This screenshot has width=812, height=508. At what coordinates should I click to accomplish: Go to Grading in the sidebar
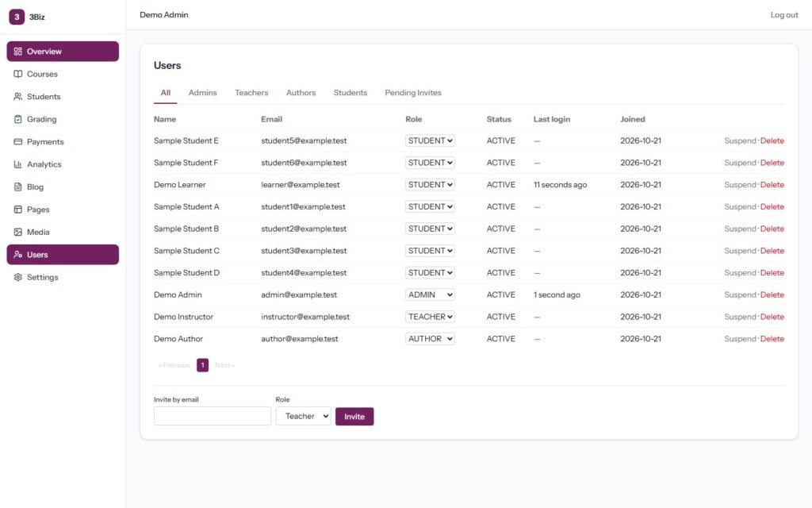click(63, 119)
